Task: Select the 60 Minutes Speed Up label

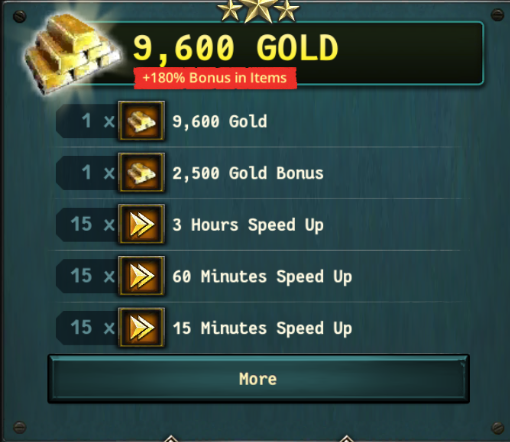Action: pyautogui.click(x=262, y=277)
